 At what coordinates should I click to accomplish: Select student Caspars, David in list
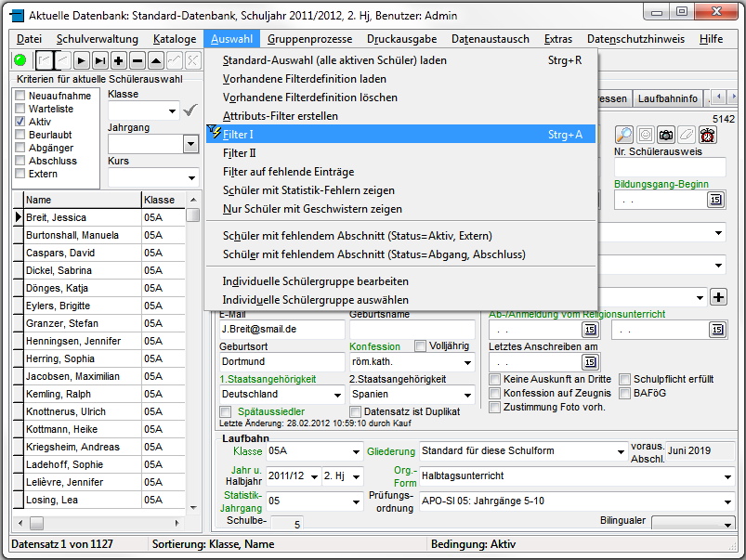click(x=60, y=253)
